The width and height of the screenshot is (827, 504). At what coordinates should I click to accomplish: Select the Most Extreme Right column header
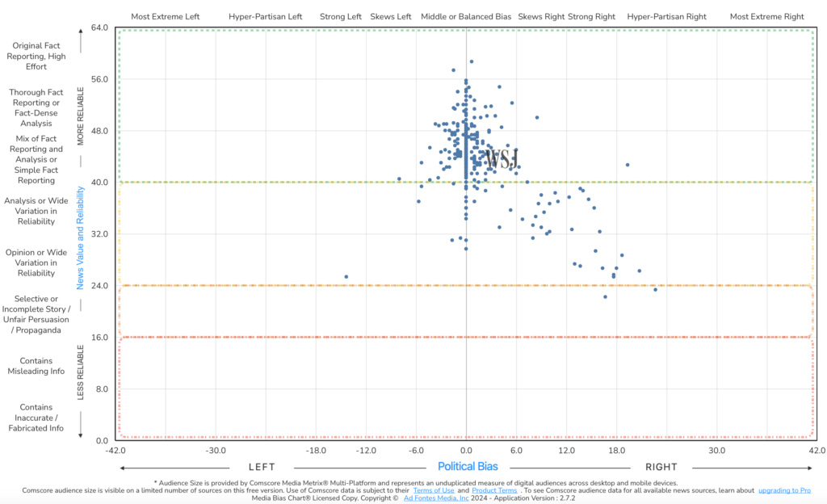(x=767, y=16)
